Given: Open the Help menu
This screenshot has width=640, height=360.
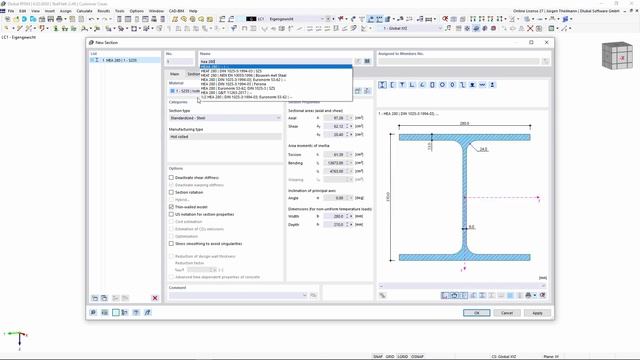Looking at the screenshot, I should pos(193,11).
